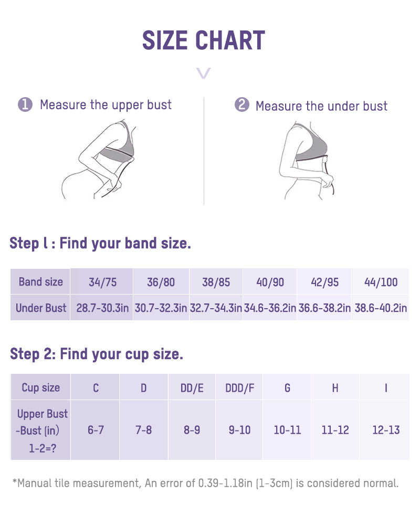Select the 34/75 band size cell
Screen dimensions: 420x525
[102, 282]
